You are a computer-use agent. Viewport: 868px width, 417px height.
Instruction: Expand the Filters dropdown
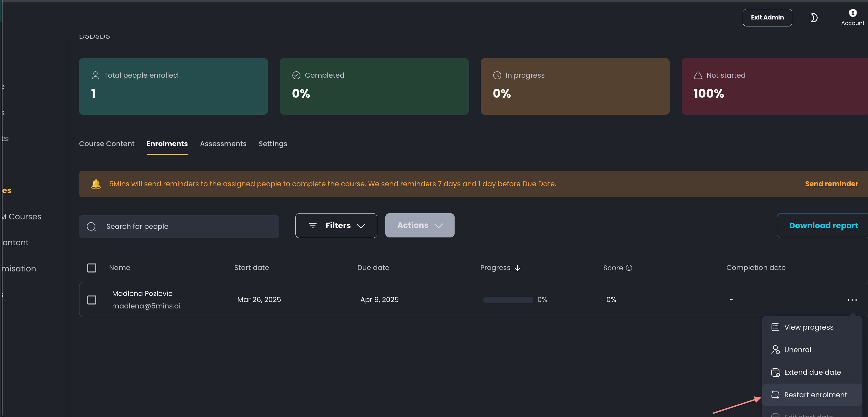click(x=336, y=225)
